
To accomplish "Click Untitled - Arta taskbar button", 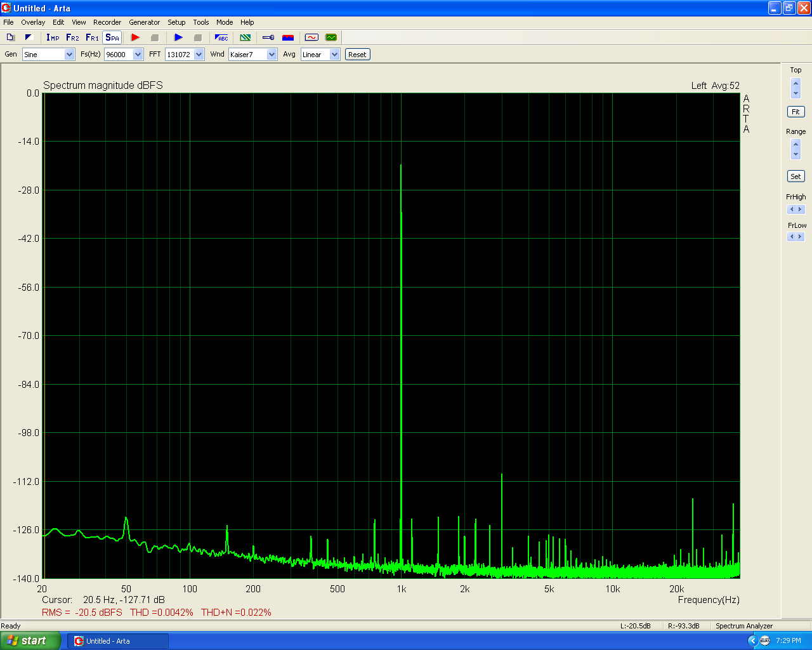I will (x=118, y=641).
